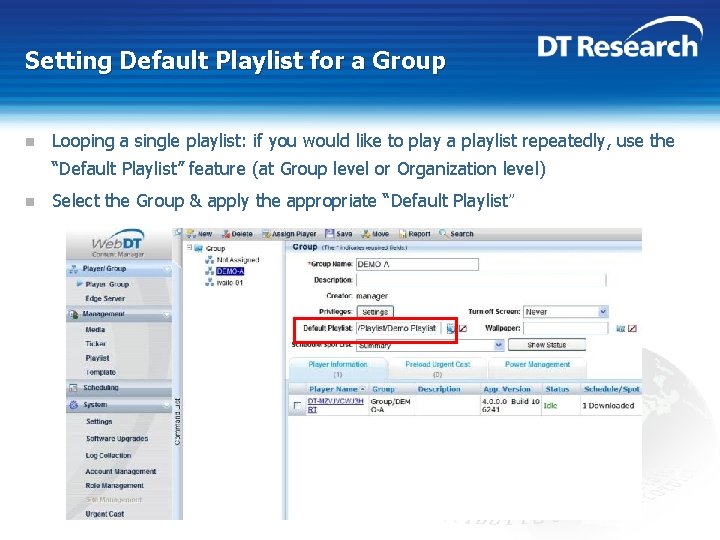
Task: Collapse the System sidebar section
Action: 166,405
